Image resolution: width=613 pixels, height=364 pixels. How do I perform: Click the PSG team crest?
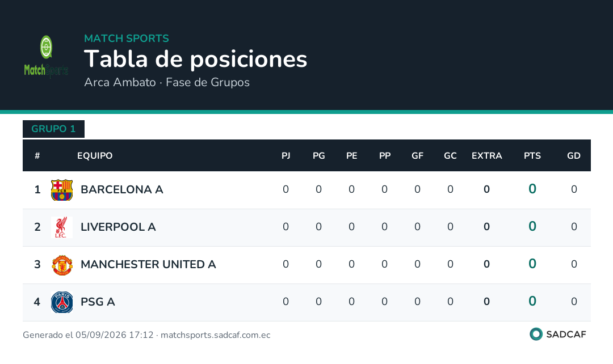click(62, 302)
